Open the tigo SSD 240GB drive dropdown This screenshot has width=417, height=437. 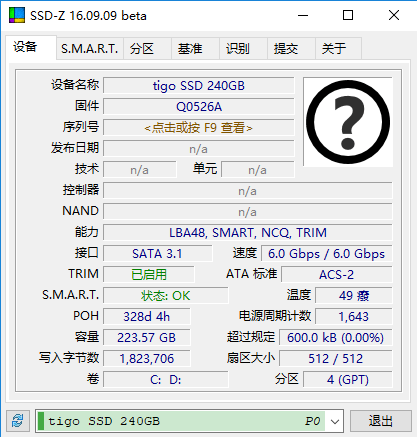tap(335, 421)
